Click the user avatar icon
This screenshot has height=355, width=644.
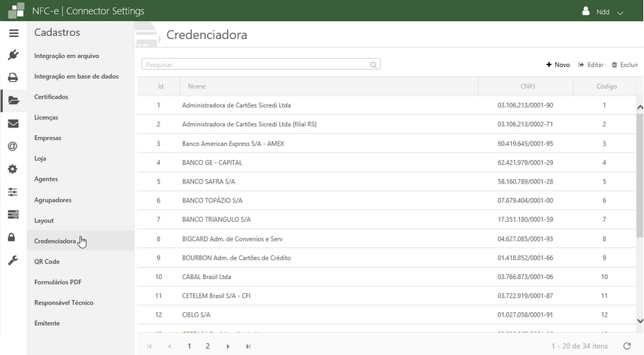[x=585, y=11]
